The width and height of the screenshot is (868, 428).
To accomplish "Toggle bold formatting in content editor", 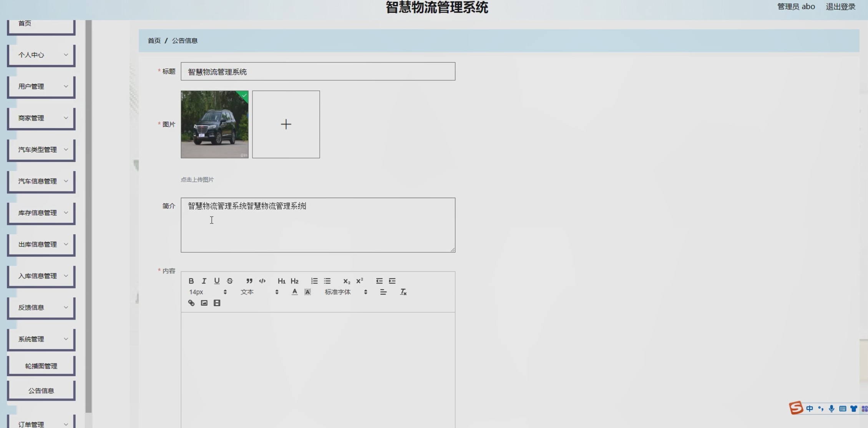I will [x=191, y=281].
